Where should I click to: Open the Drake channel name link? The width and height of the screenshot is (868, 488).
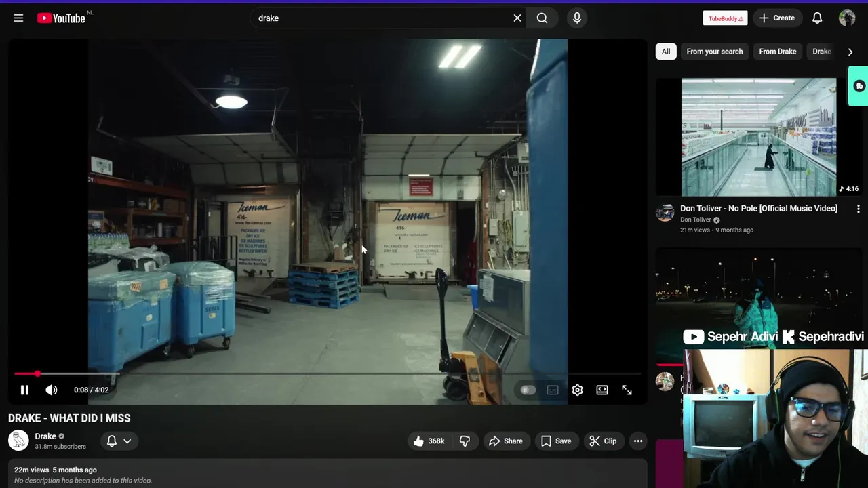pos(45,436)
